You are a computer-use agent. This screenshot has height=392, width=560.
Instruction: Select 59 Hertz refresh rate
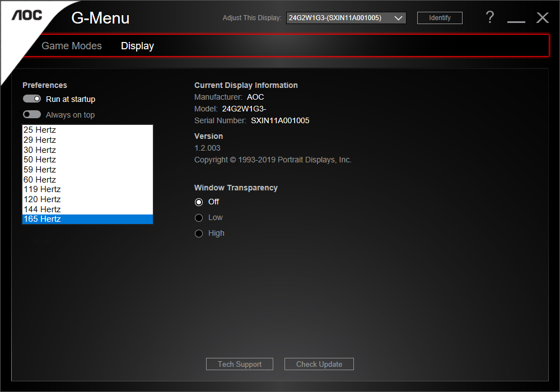click(x=87, y=170)
